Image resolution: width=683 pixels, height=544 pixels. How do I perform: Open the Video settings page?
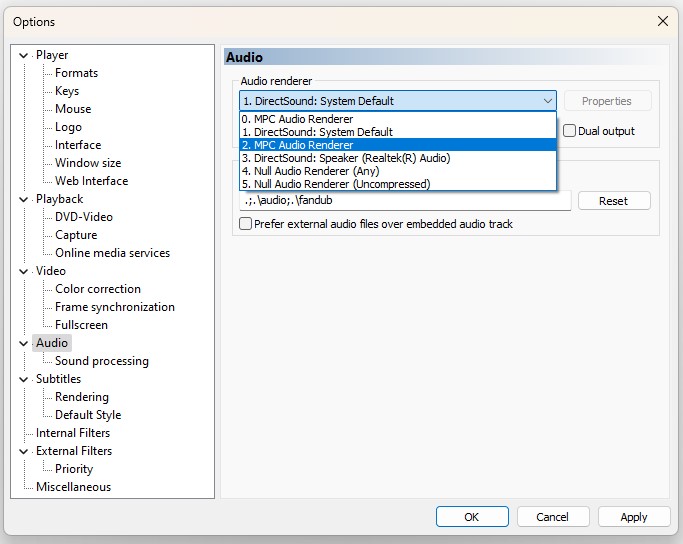tap(51, 271)
